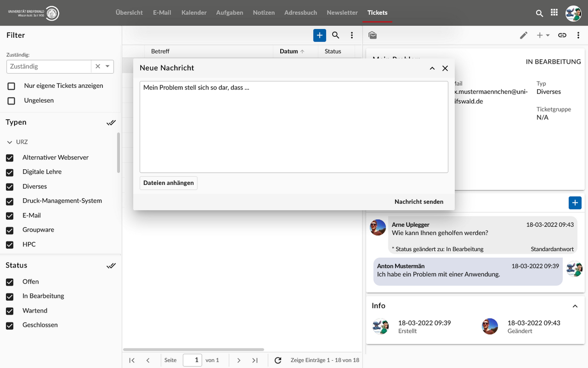Screen dimensions: 588x368
Task: Click the pencil edit ticket icon
Action: [524, 35]
